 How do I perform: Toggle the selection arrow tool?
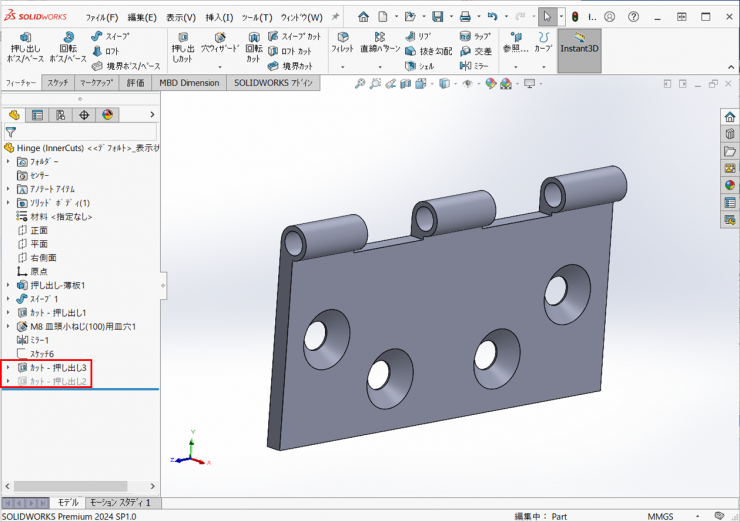click(x=545, y=17)
